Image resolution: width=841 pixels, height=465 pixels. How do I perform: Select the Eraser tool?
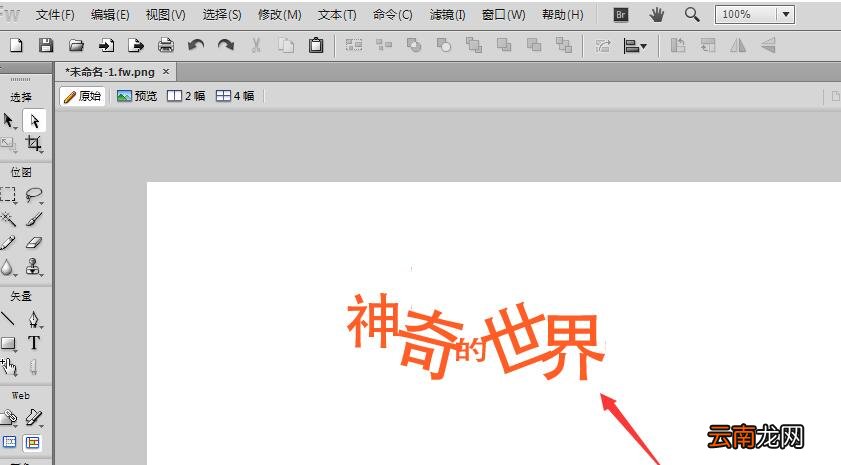(34, 243)
